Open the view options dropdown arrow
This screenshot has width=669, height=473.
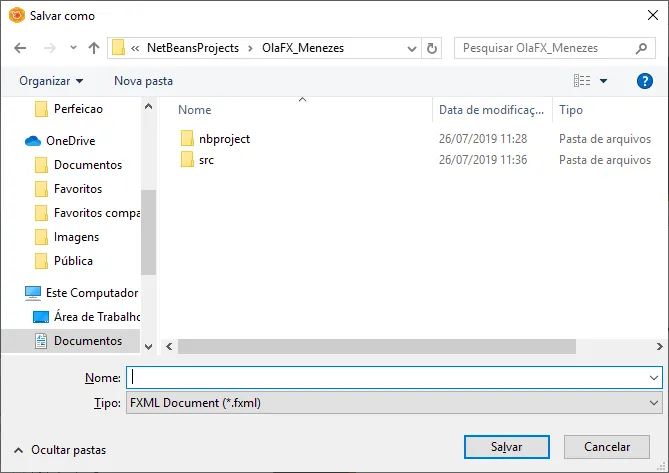click(x=604, y=81)
